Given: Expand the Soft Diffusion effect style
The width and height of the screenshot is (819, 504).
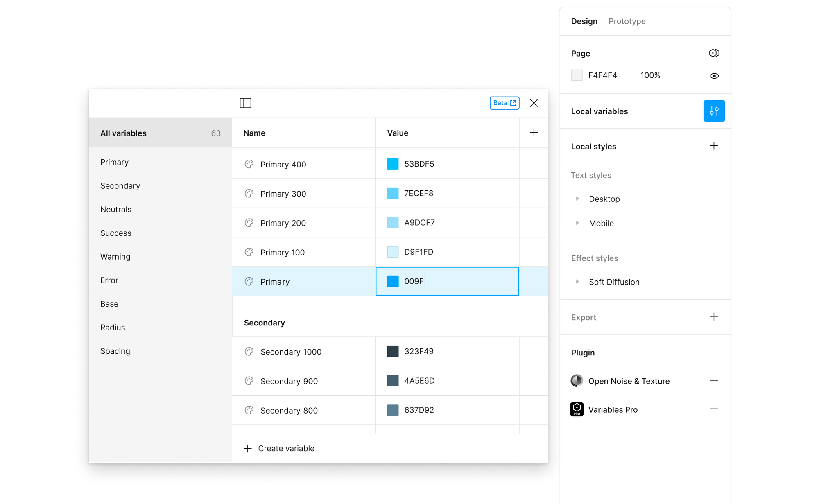Looking at the screenshot, I should click(x=577, y=282).
